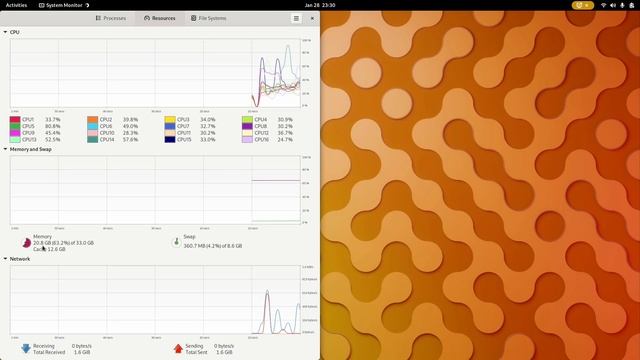640x360 pixels.
Task: Collapse the Network section
Action: click(x=5, y=259)
